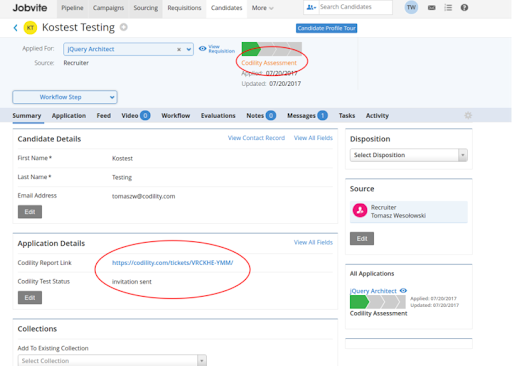Open the settings gear on the tab bar

click(468, 115)
